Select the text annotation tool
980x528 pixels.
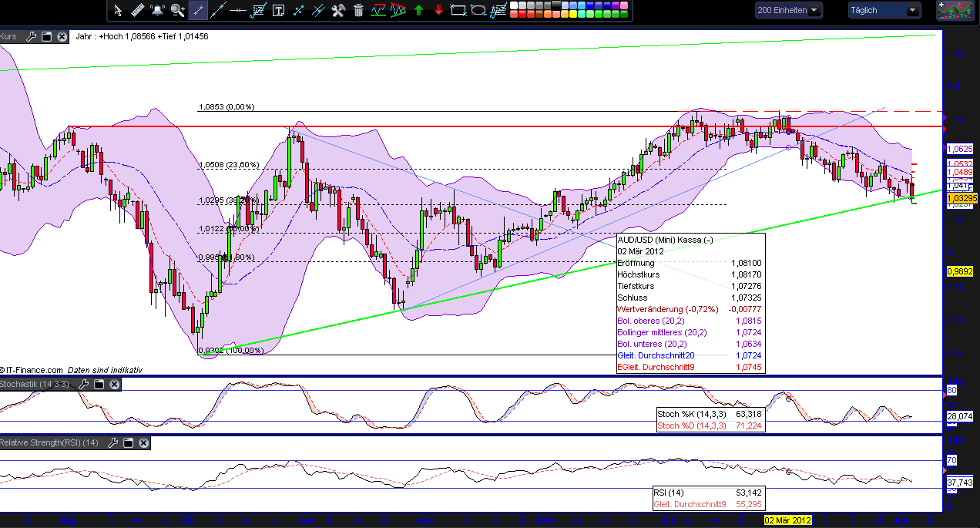point(278,10)
